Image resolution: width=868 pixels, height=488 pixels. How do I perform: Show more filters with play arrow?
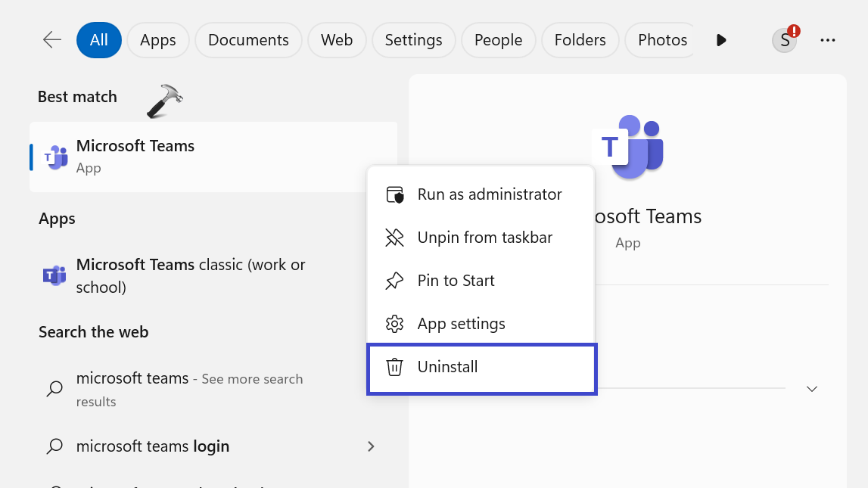point(721,40)
